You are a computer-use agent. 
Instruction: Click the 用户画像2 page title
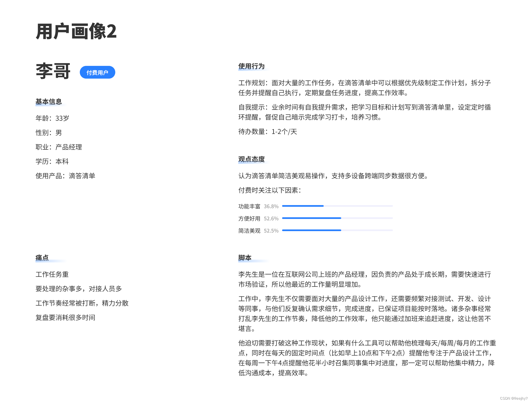76,32
